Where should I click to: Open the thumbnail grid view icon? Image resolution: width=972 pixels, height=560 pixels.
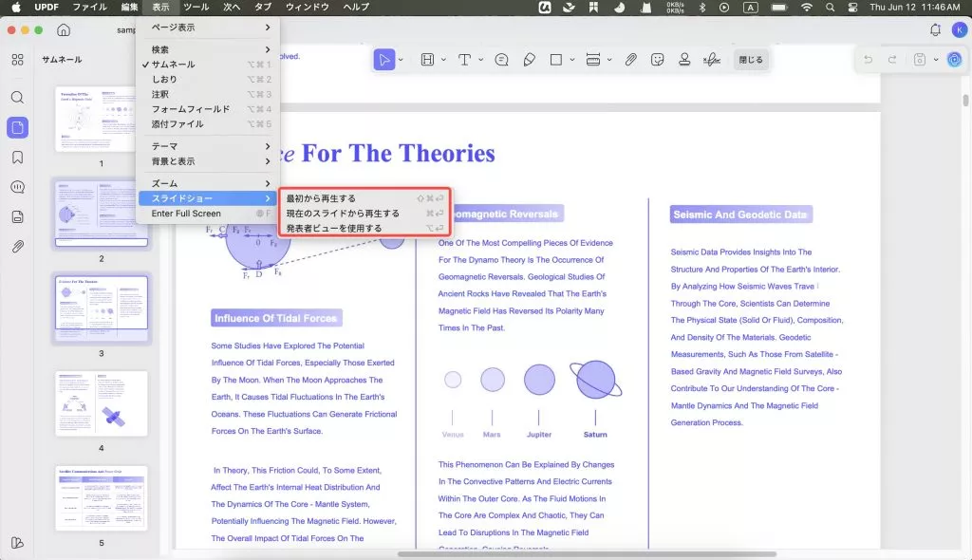point(17,60)
